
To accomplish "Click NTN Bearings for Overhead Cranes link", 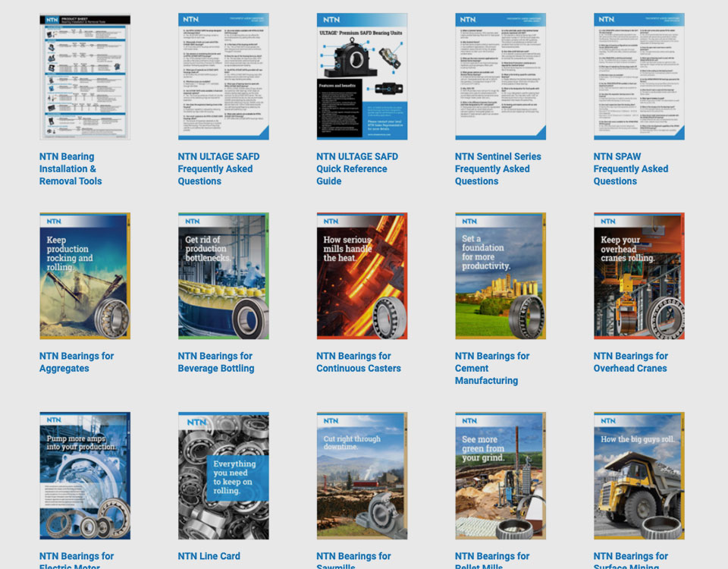I will tap(630, 362).
